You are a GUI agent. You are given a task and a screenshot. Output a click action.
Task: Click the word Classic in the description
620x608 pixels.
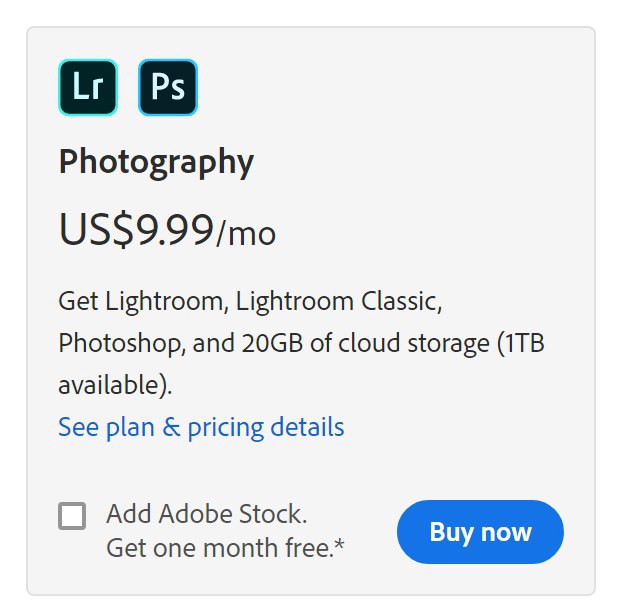[401, 302]
